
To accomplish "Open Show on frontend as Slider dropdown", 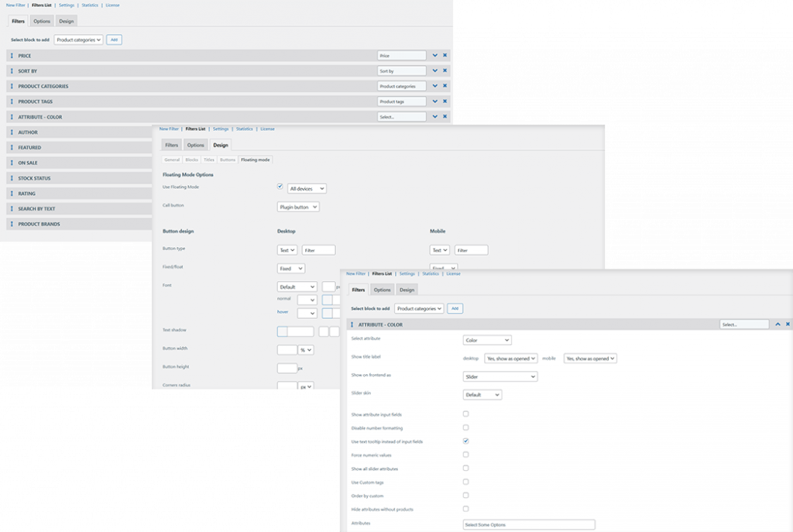I will click(x=500, y=377).
